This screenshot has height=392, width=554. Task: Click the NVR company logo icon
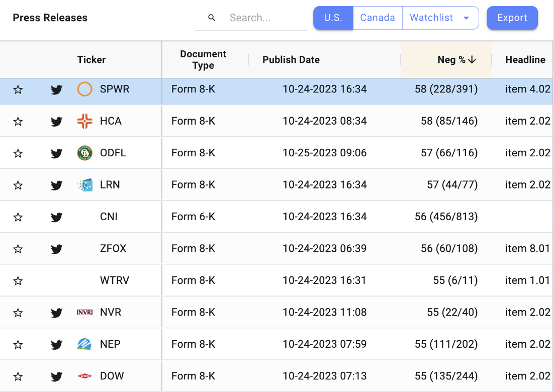84,312
